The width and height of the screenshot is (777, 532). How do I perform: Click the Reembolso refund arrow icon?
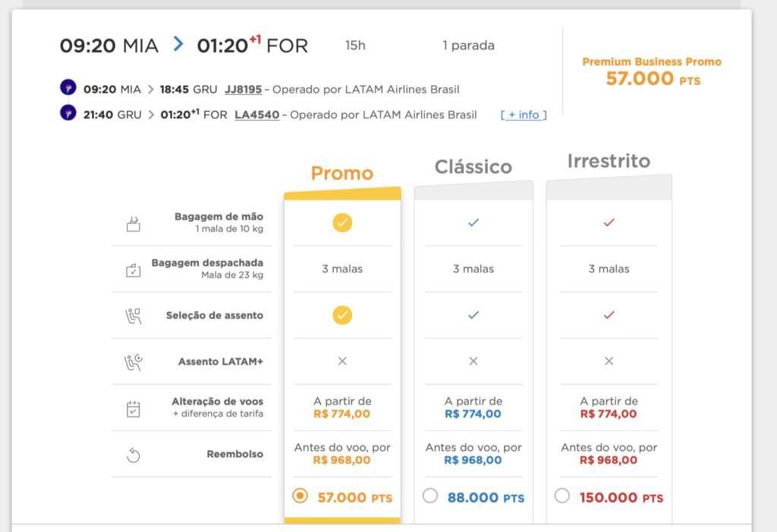(134, 455)
